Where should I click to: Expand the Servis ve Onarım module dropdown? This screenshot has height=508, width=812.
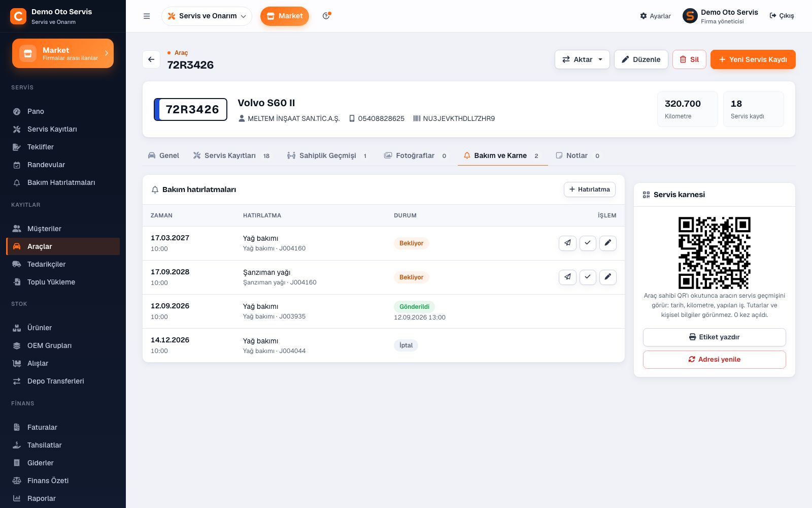(207, 16)
